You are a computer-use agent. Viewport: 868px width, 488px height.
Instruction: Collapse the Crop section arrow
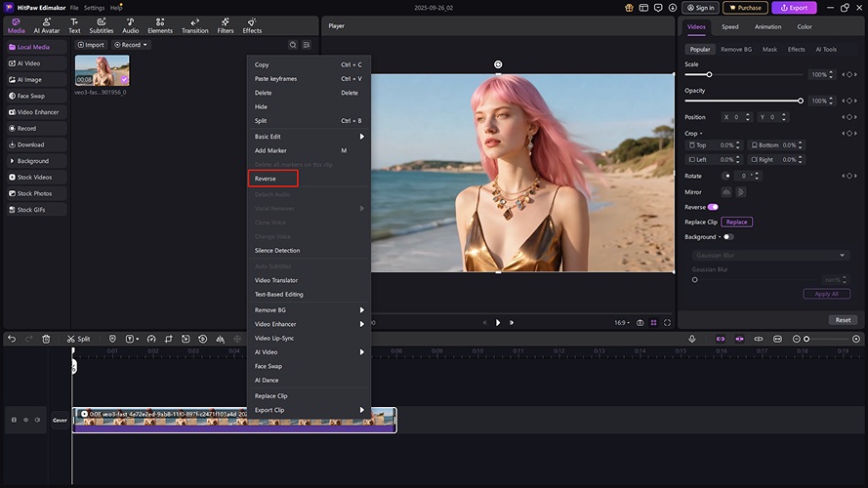[x=701, y=134]
